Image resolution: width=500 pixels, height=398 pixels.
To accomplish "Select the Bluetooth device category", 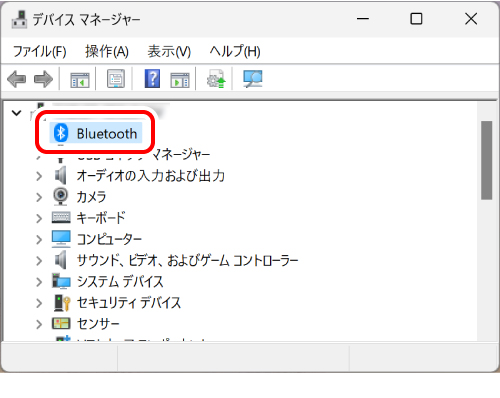I will tap(96, 133).
